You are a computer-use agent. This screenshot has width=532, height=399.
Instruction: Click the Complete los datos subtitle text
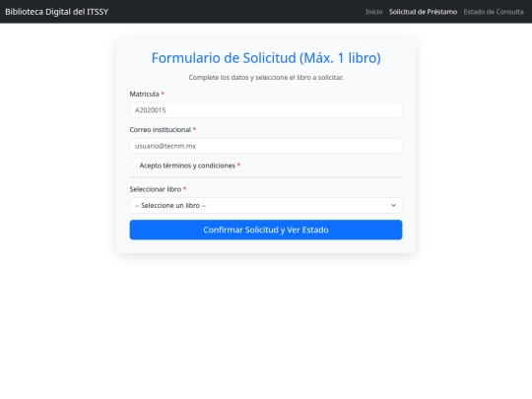(x=266, y=78)
